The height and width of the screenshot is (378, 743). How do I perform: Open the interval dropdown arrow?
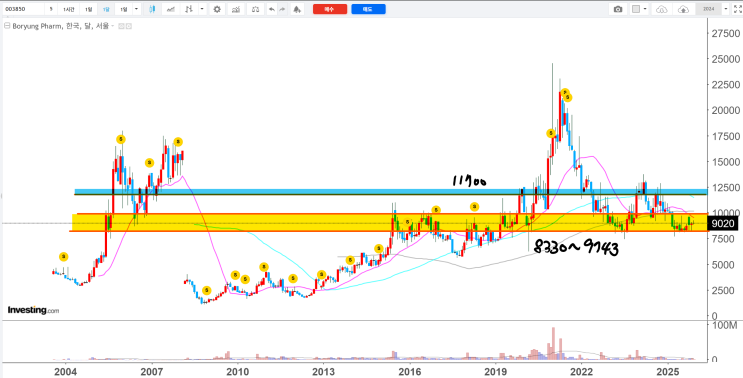tap(136, 9)
